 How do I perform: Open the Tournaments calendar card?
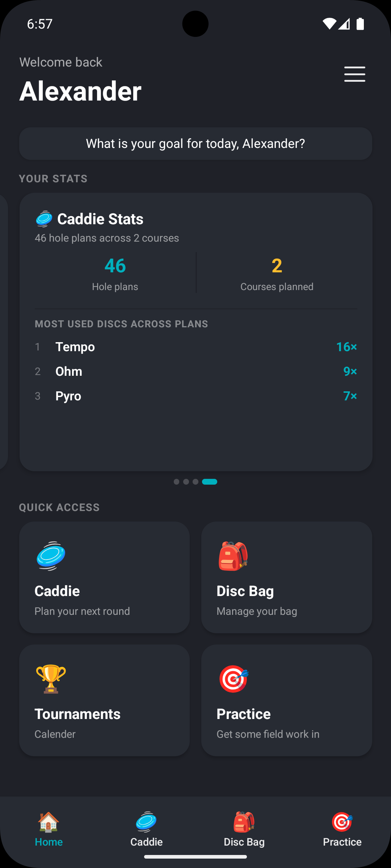point(105,700)
